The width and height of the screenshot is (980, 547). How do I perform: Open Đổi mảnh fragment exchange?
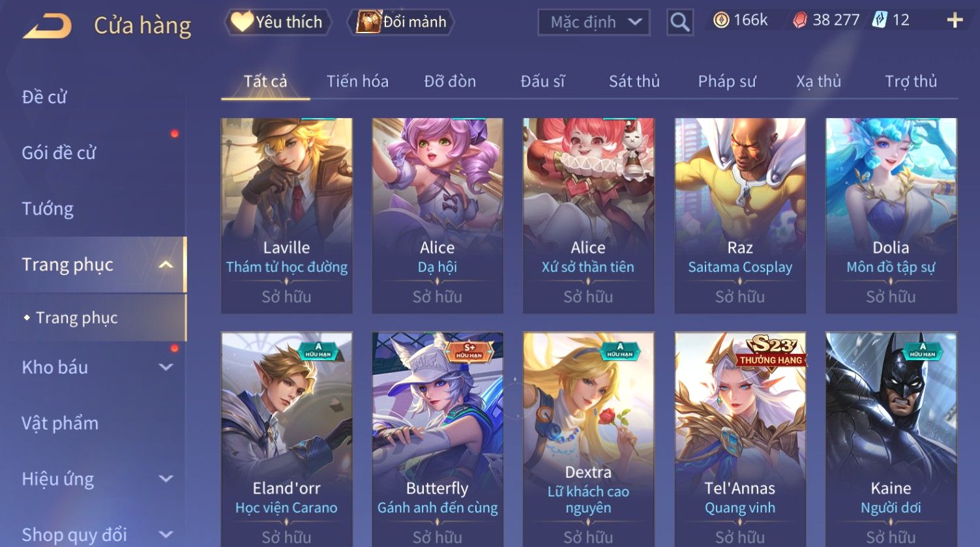coord(403,22)
